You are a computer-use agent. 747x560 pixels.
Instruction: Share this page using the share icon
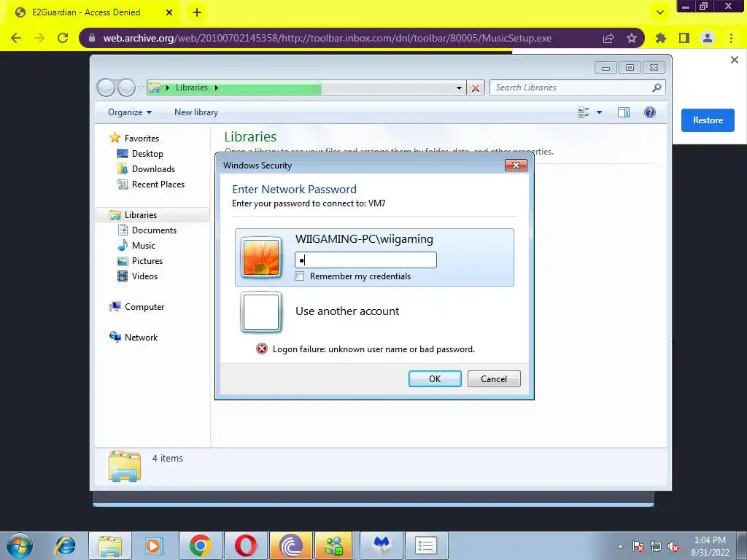coord(608,38)
